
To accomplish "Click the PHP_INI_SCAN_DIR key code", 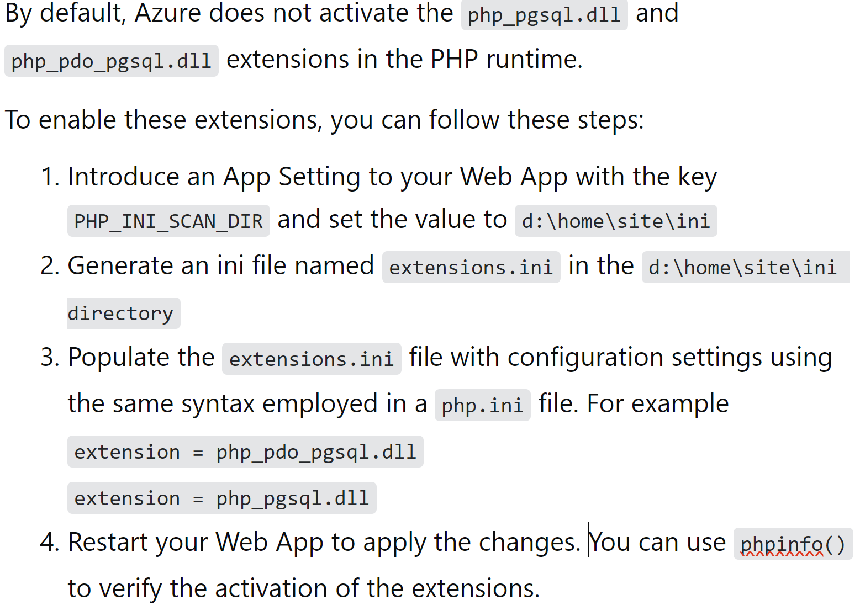I will 168,221.
